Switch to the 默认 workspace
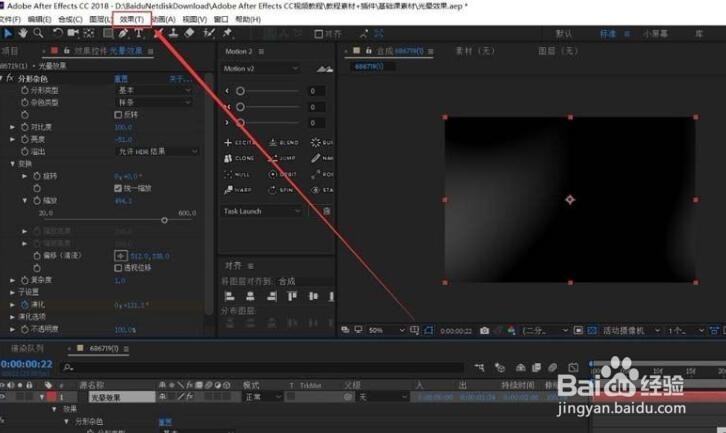726x433 pixels. coord(563,34)
